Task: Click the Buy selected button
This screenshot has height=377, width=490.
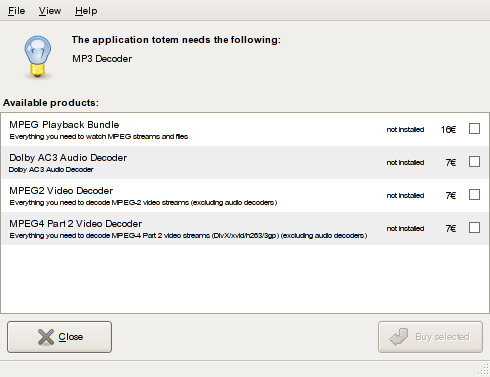Action: 430,337
